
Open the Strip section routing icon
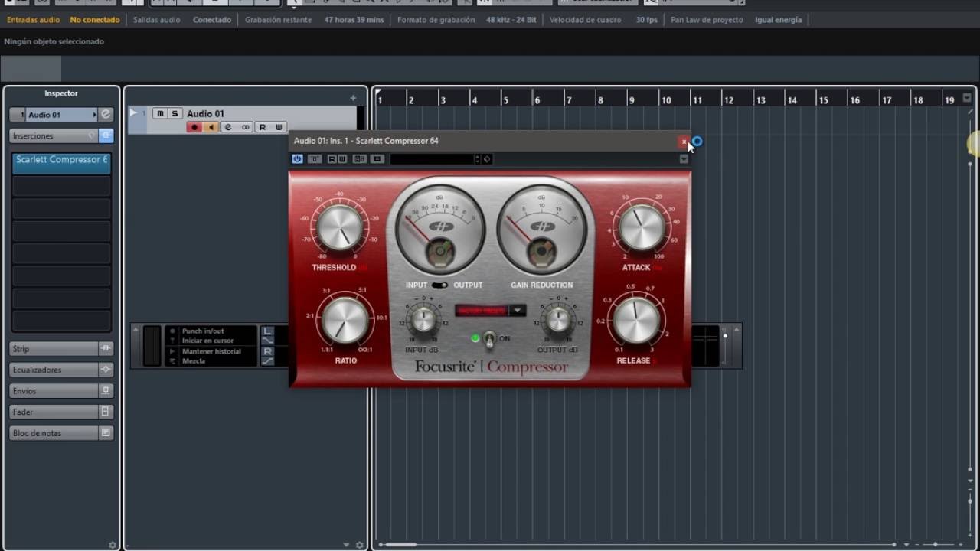pyautogui.click(x=106, y=348)
